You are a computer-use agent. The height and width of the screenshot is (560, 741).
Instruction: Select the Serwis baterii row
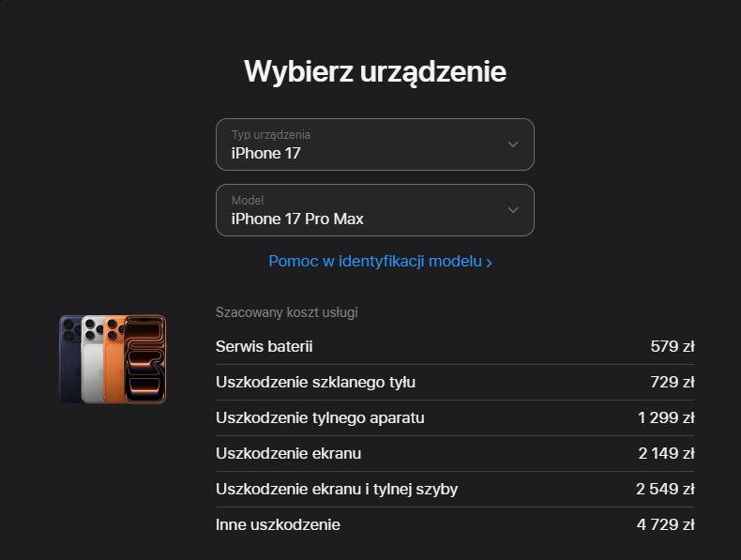pos(455,346)
